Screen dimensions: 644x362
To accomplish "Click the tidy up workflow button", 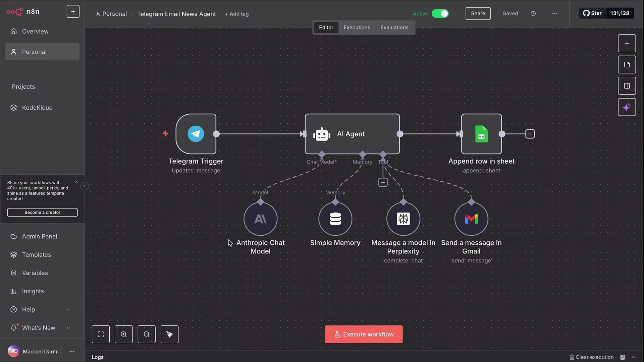I will point(169,334).
